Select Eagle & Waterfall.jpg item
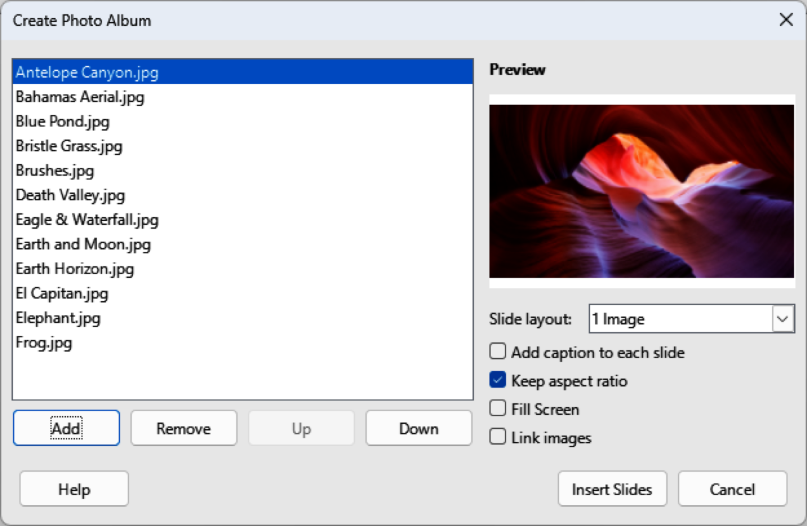807x526 pixels. point(87,219)
